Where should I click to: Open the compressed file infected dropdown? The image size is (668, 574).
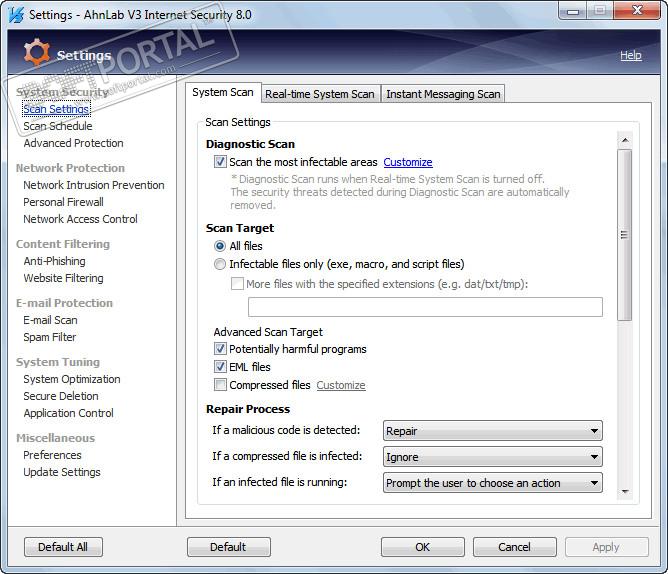pyautogui.click(x=492, y=457)
